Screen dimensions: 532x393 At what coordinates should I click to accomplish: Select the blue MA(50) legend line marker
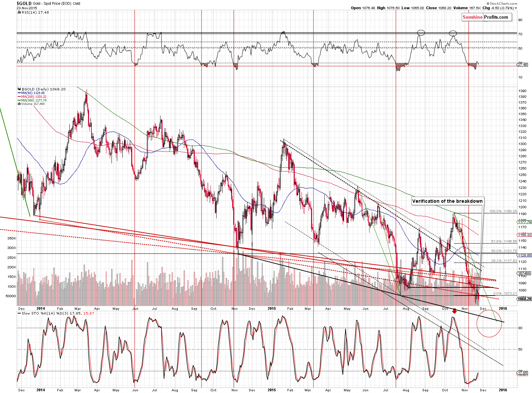[19, 93]
